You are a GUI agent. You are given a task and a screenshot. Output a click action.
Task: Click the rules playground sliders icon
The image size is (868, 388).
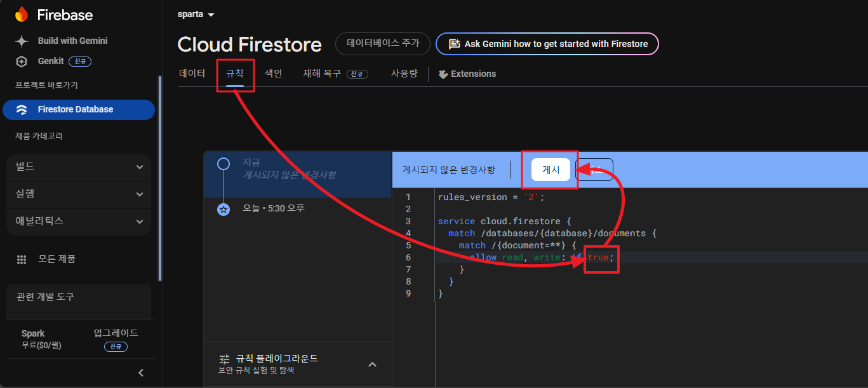[x=224, y=359]
